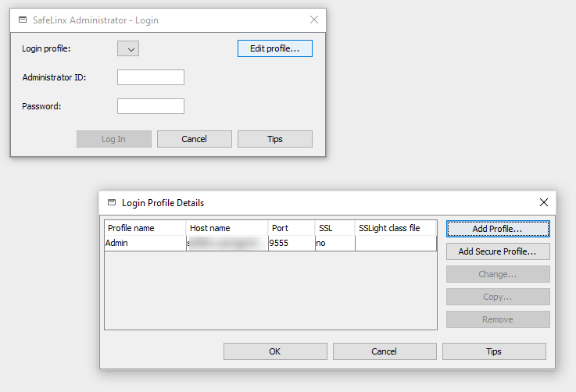Open Tips in Login Profile Details dialog
Screen dimensions: 576x392
pyautogui.click(x=494, y=351)
